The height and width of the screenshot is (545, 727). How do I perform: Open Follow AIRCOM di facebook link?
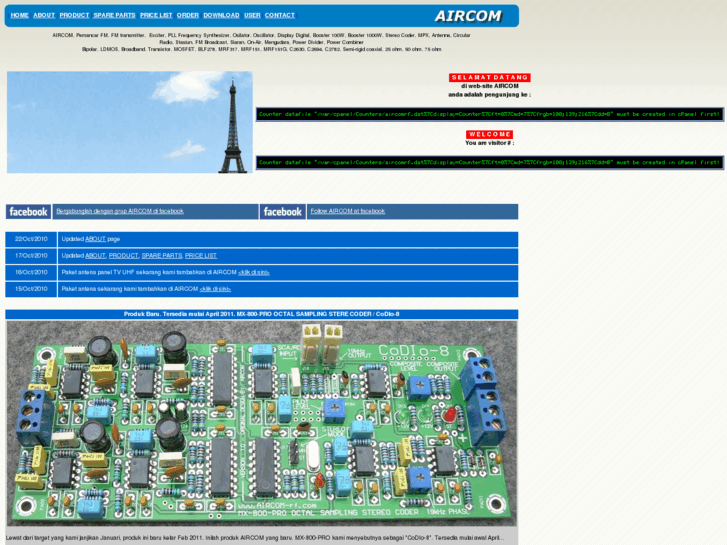[348, 211]
